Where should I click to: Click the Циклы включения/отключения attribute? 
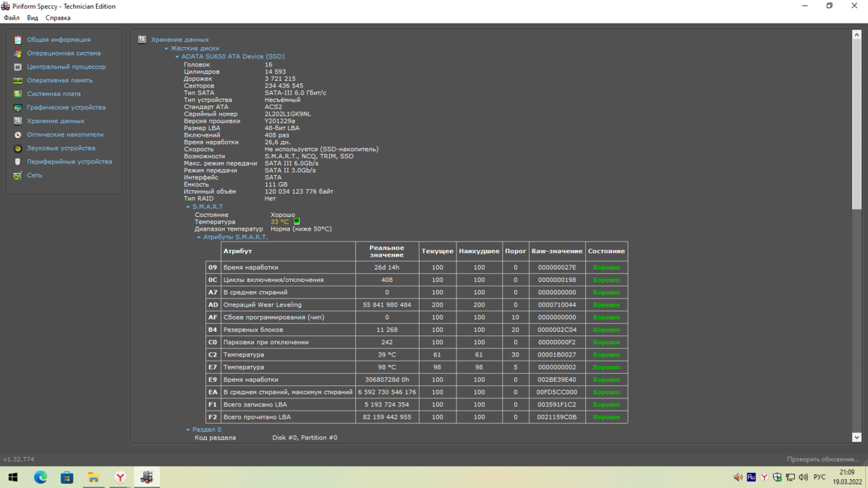point(273,280)
